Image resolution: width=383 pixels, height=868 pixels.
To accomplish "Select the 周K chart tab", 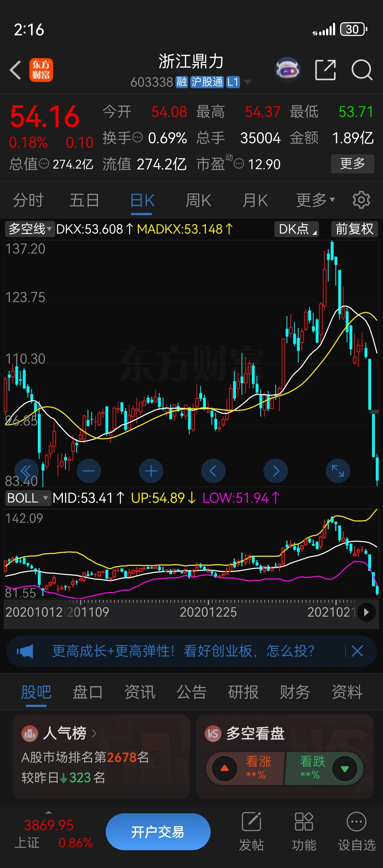I will click(x=198, y=200).
